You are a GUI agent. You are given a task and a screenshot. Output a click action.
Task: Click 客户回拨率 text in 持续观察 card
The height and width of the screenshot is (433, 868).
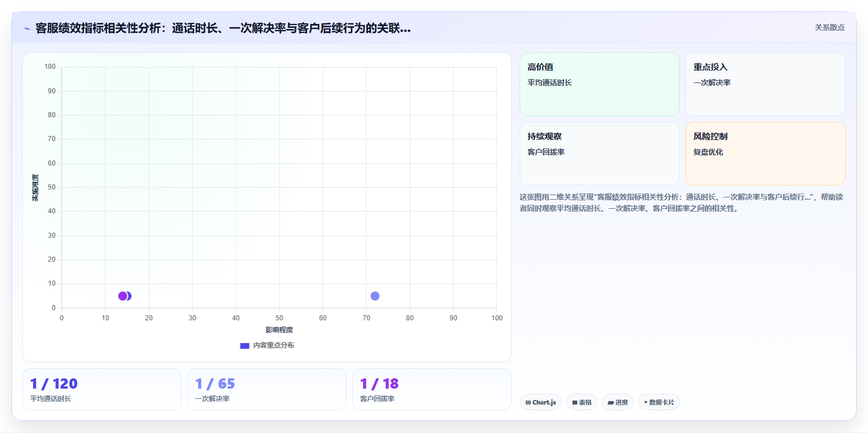click(x=546, y=152)
